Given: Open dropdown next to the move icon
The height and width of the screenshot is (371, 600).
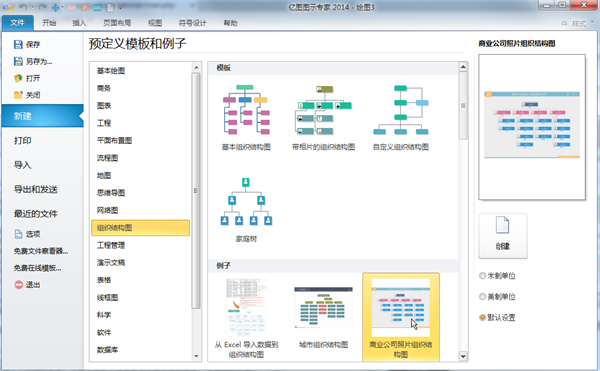Looking at the screenshot, I should [x=62, y=7].
